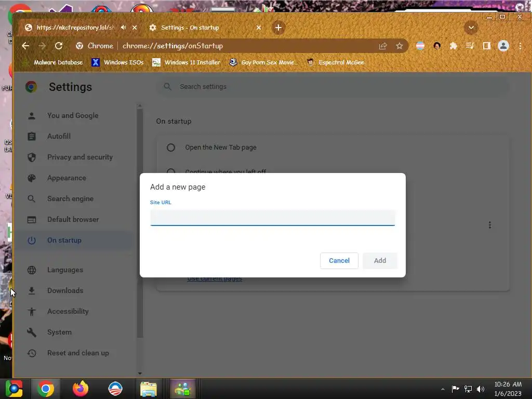Open three-dot menu for startup page entry

[x=489, y=225]
